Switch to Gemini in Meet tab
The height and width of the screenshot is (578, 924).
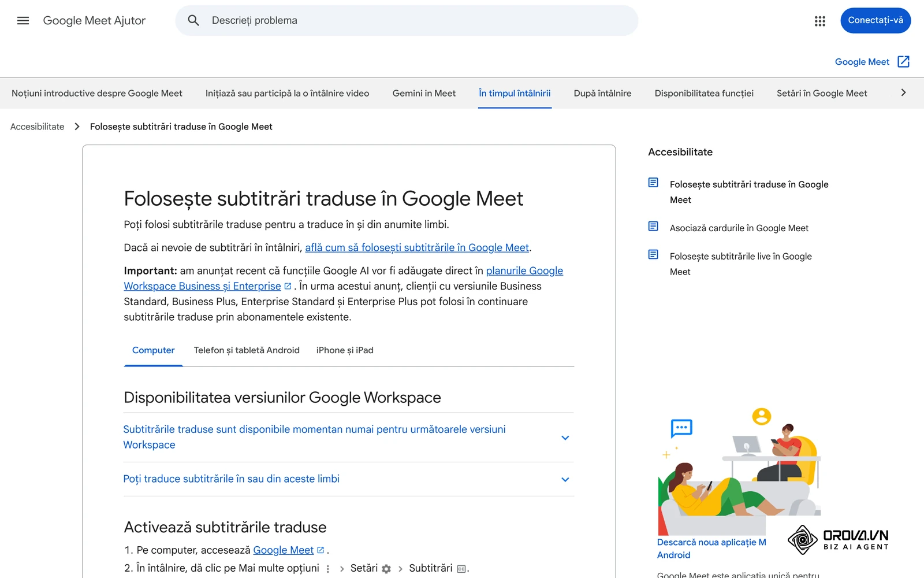(x=424, y=93)
